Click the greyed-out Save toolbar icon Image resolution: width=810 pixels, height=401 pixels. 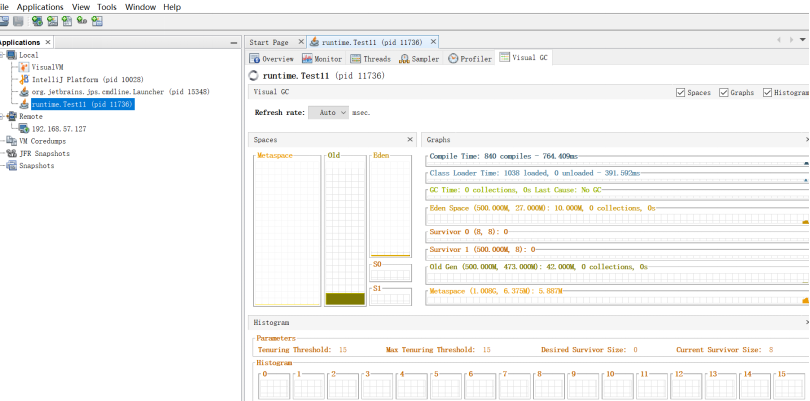19,21
